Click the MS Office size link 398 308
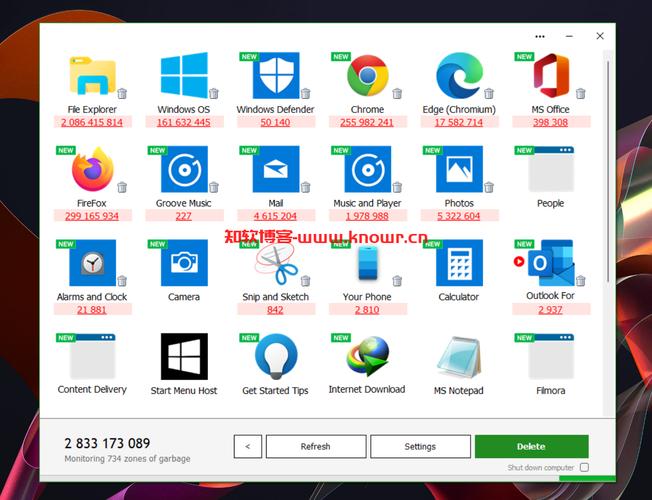Viewport: 652px width, 500px height. tap(551, 122)
